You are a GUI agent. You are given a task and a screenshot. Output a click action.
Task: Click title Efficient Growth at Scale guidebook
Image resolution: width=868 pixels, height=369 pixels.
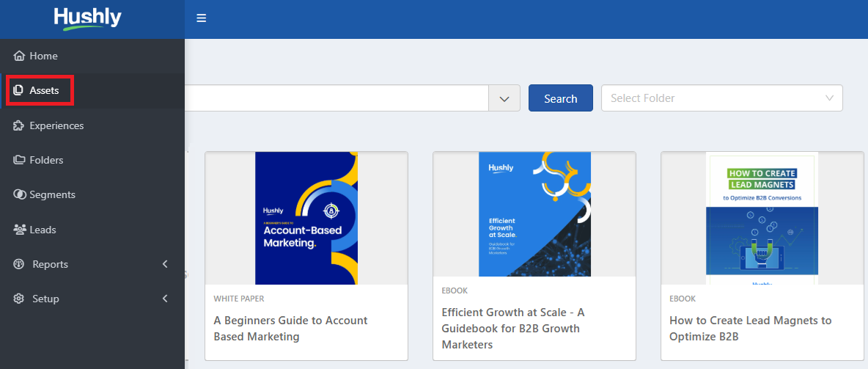click(513, 329)
